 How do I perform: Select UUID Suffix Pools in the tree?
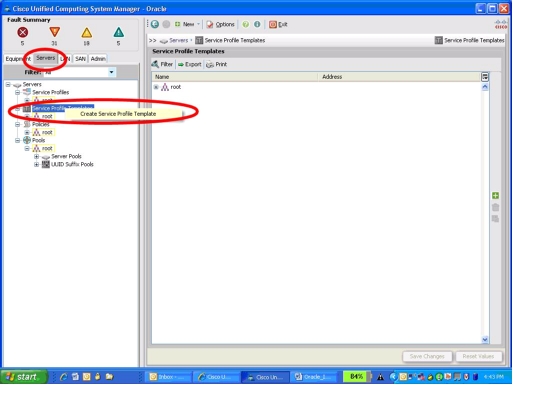click(72, 164)
